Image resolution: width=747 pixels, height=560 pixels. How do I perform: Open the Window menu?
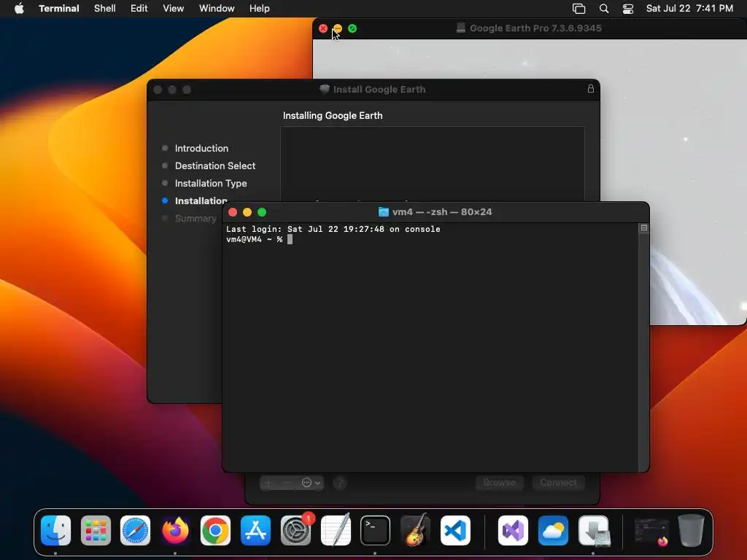(x=217, y=8)
